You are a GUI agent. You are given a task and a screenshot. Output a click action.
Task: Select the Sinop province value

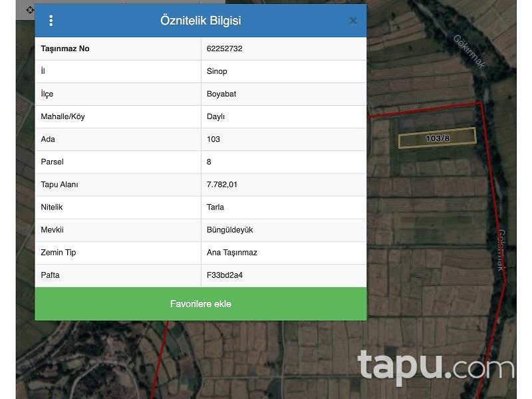217,71
